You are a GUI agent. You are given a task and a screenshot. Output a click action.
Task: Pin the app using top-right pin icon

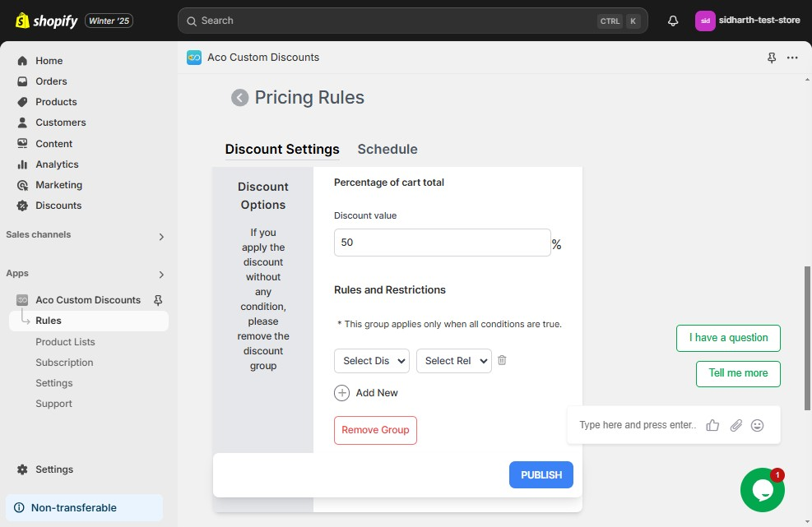772,58
